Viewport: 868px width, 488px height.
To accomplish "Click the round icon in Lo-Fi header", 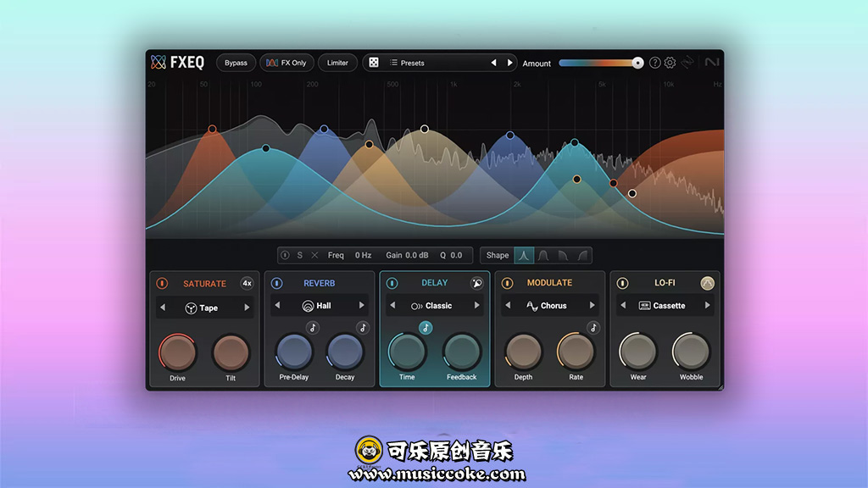I will tap(707, 283).
